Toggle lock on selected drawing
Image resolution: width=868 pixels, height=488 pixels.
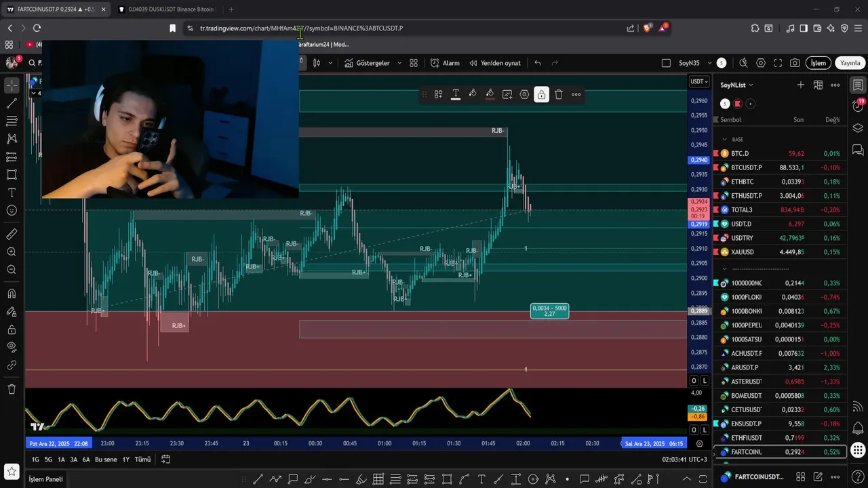coord(541,94)
